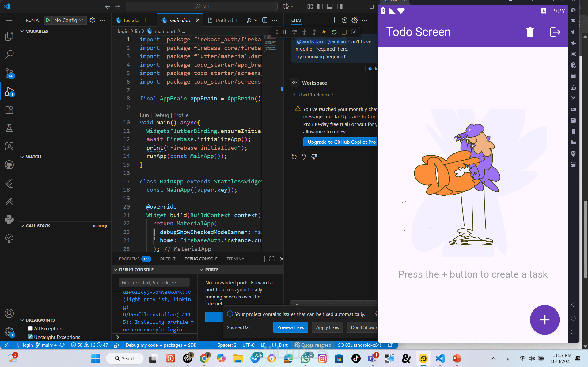Open the Explorer view in activity bar

[9, 36]
